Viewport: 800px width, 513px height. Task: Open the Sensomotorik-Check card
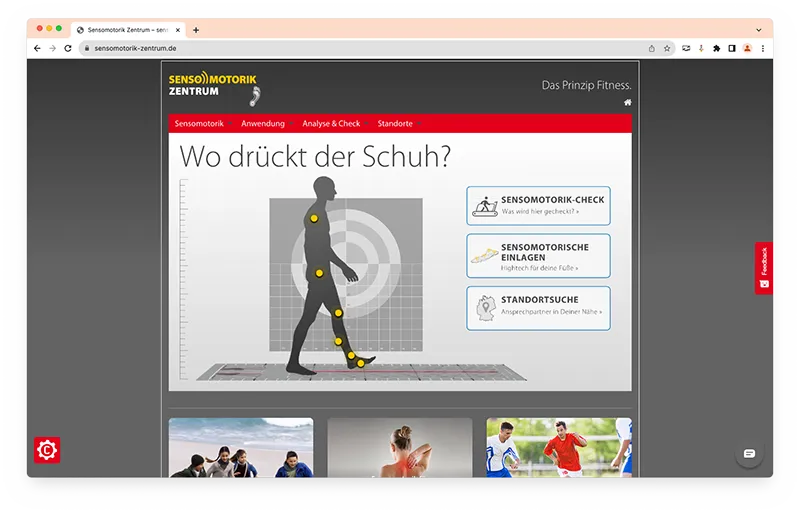[x=538, y=206]
